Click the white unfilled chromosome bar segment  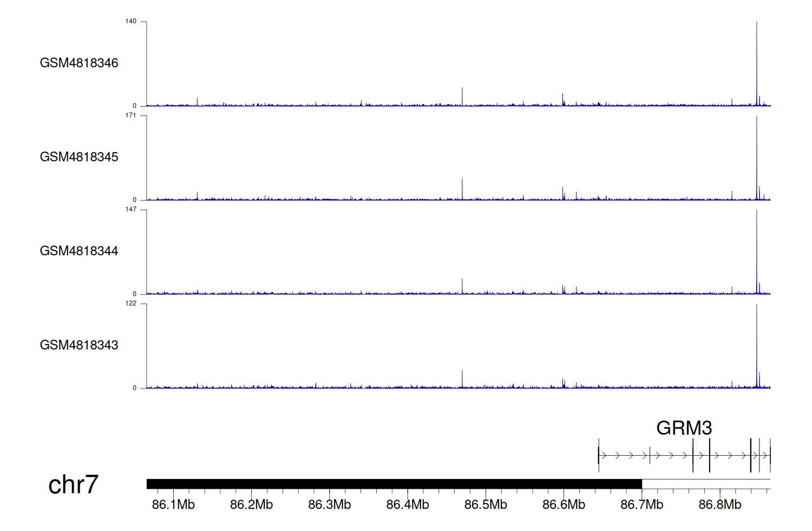[706, 484]
